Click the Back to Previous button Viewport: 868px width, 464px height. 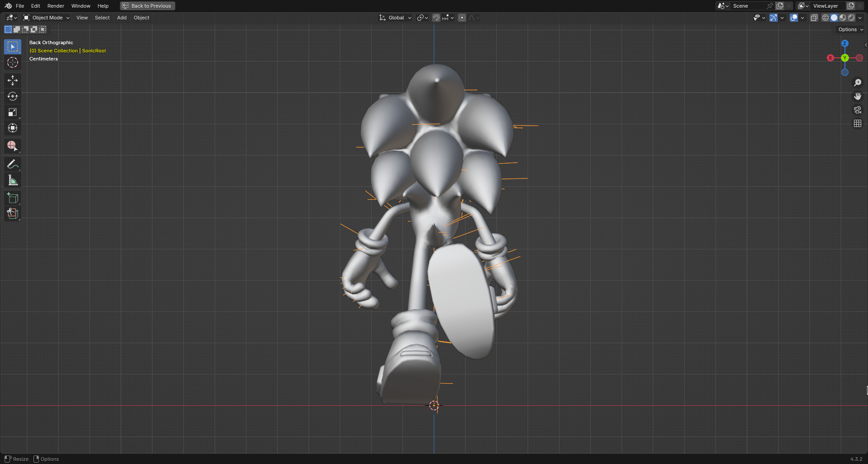coord(147,6)
